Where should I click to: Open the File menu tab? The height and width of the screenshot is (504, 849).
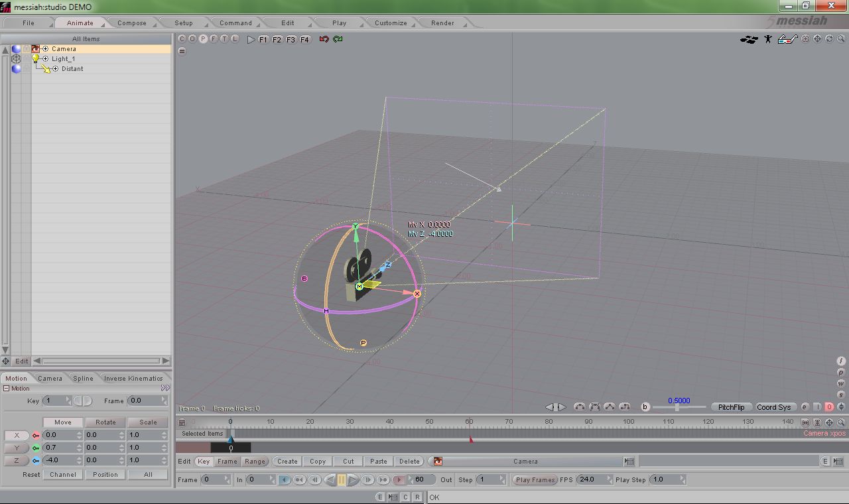[x=29, y=23]
